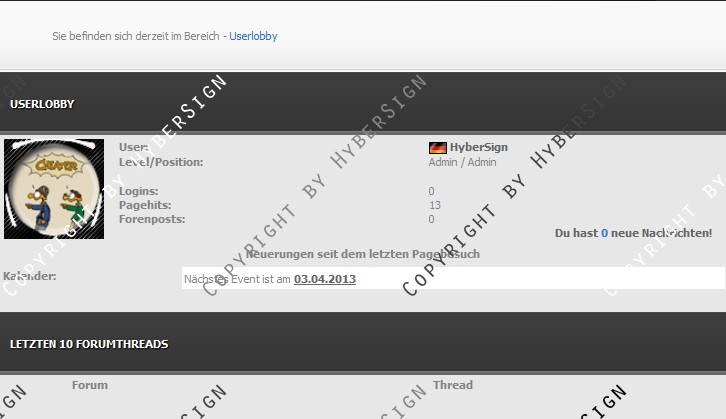Image resolution: width=726 pixels, height=419 pixels.
Task: Open the 03.04.2013 event date link
Action: pos(324,279)
